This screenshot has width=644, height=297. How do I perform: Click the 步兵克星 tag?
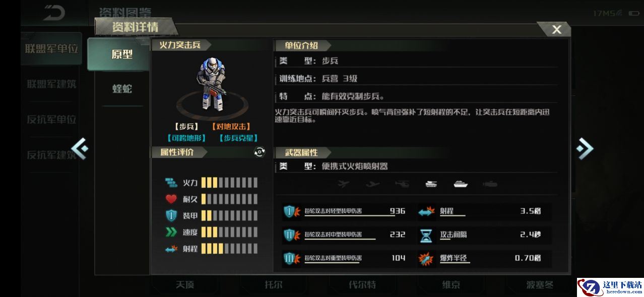239,137
